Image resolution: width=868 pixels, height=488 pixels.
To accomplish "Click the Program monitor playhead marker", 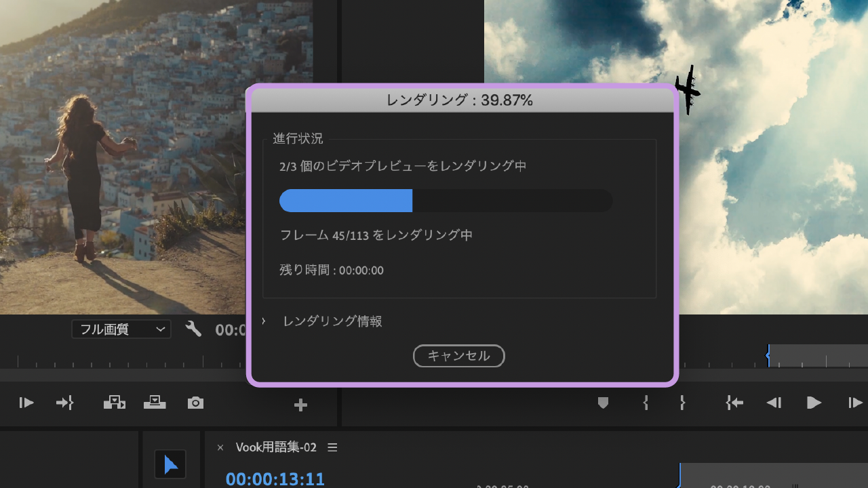I will click(x=768, y=355).
